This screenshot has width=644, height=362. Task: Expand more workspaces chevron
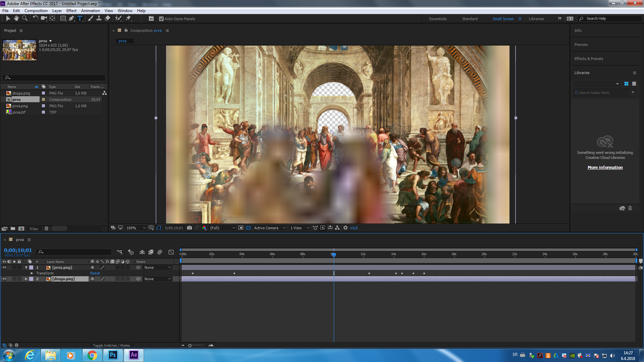[559, 18]
